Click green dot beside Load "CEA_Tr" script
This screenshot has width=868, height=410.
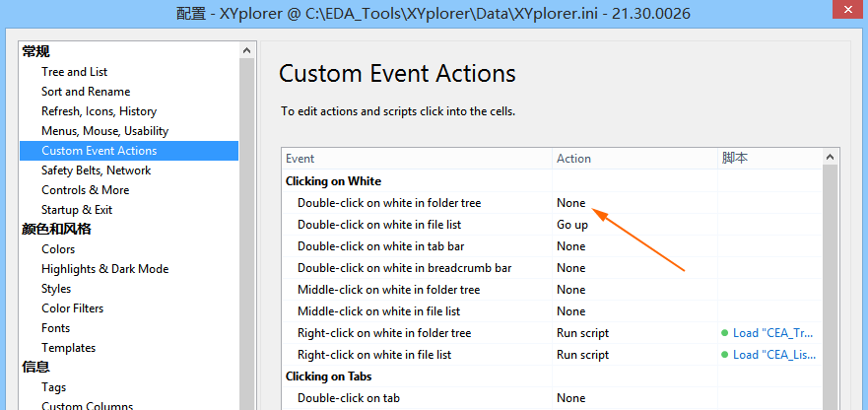click(x=725, y=333)
